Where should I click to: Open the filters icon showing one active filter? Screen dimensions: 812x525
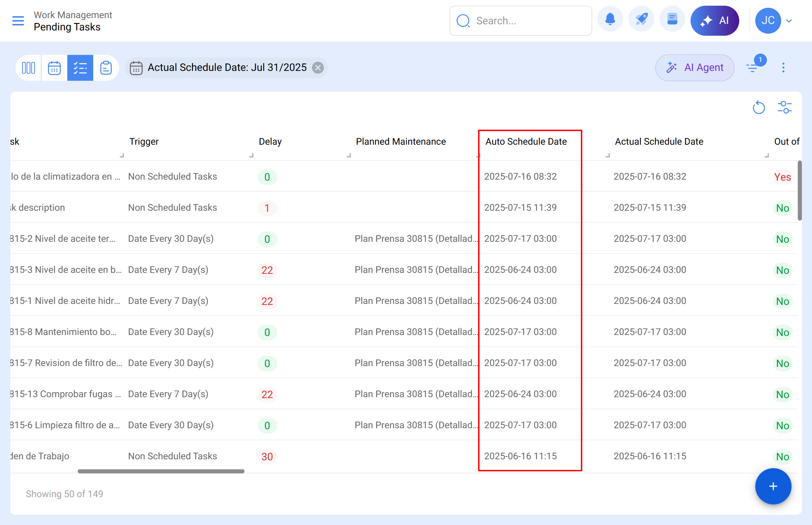[753, 68]
